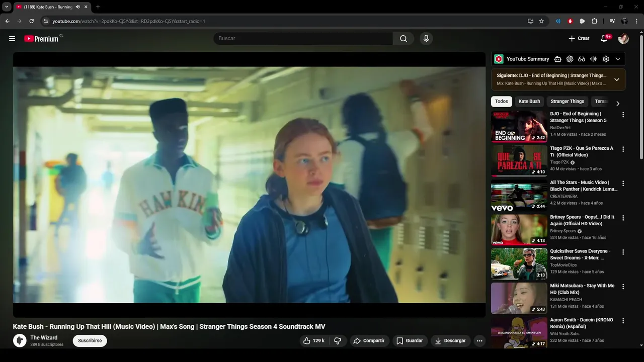Open the Chrome three-dot menu
This screenshot has height=362, width=644.
click(x=637, y=21)
